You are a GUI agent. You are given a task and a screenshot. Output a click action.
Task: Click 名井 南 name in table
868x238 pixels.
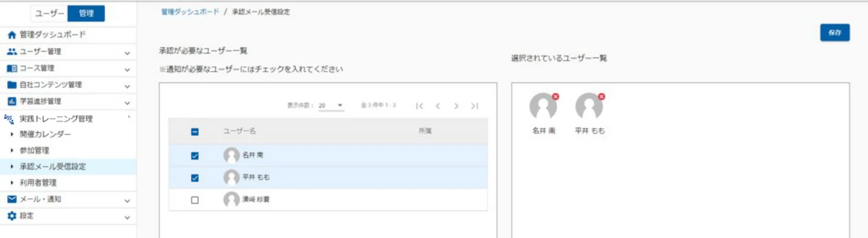coord(253,156)
